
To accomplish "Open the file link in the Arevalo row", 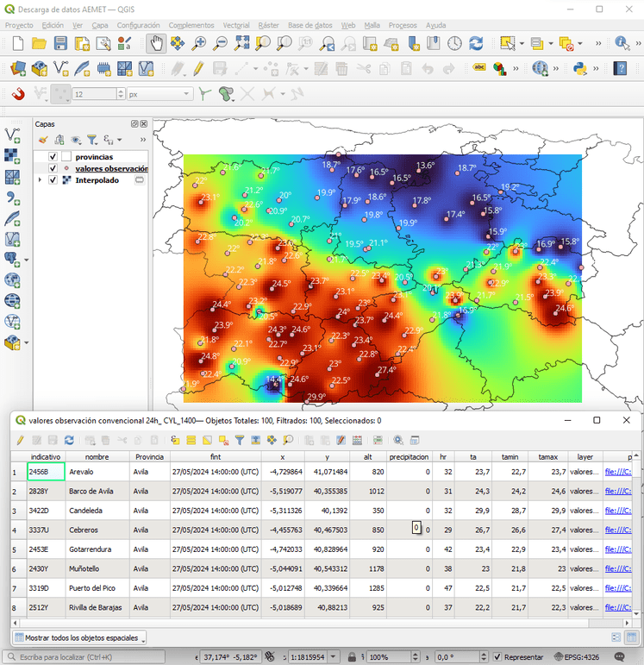I will click(618, 472).
